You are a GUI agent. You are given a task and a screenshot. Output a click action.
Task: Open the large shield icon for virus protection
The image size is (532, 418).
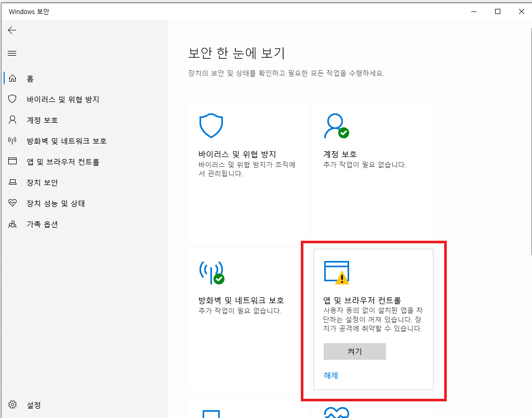click(x=211, y=126)
